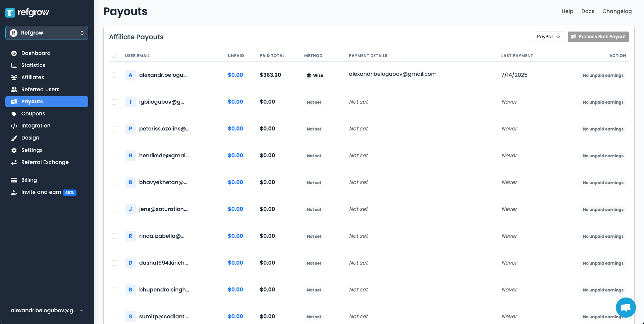Click the R workspace avatar icon

click(13, 33)
